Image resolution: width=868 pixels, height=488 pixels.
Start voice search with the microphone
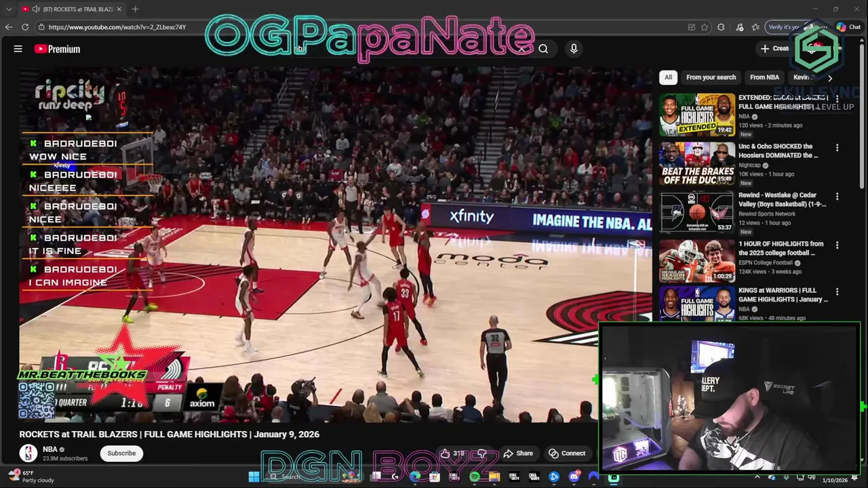(x=574, y=49)
